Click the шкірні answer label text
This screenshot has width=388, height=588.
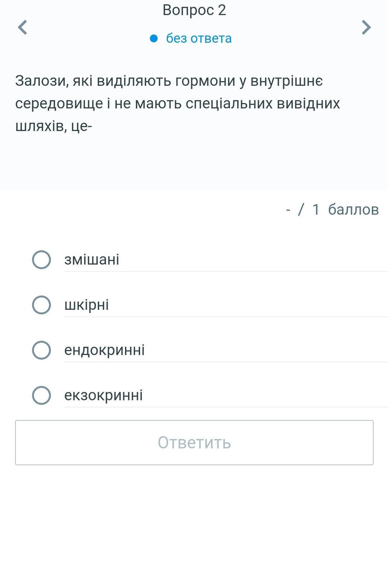click(x=87, y=305)
